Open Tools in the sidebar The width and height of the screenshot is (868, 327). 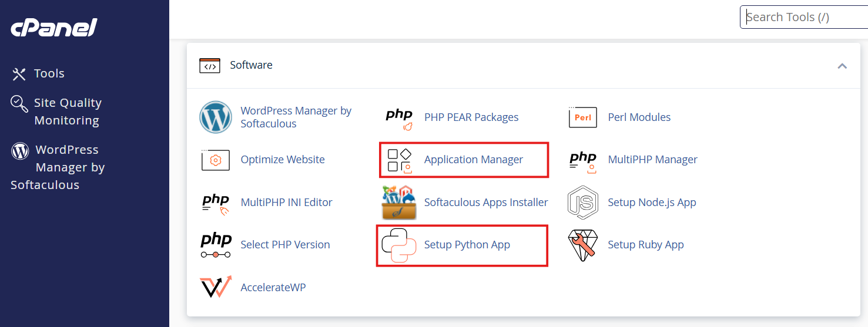click(x=49, y=74)
